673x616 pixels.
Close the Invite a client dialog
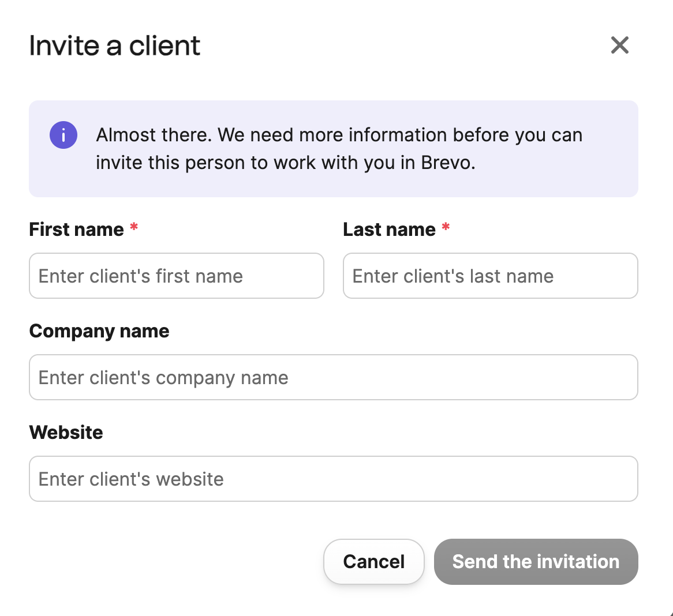pos(619,45)
